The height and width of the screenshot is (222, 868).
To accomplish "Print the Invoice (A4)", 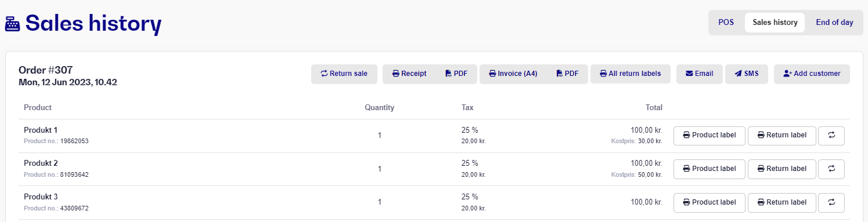I will (513, 74).
